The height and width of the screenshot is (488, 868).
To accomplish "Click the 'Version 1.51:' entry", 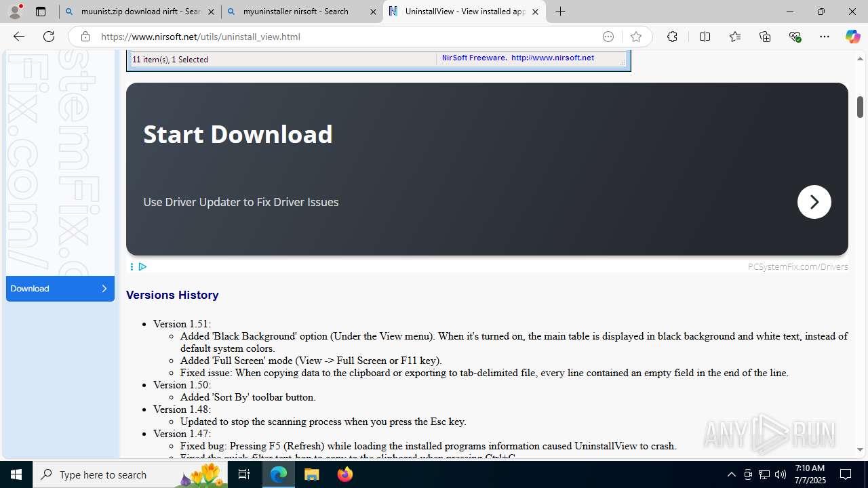I will point(182,324).
